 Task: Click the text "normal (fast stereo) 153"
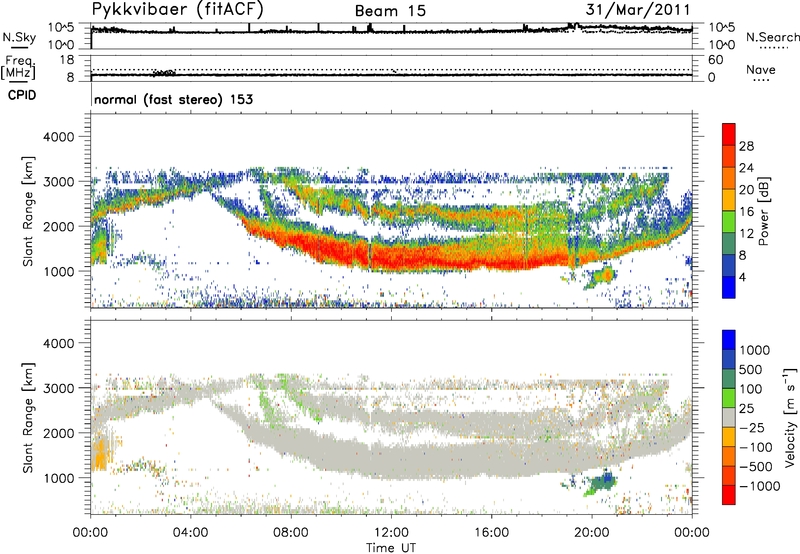tap(173, 99)
